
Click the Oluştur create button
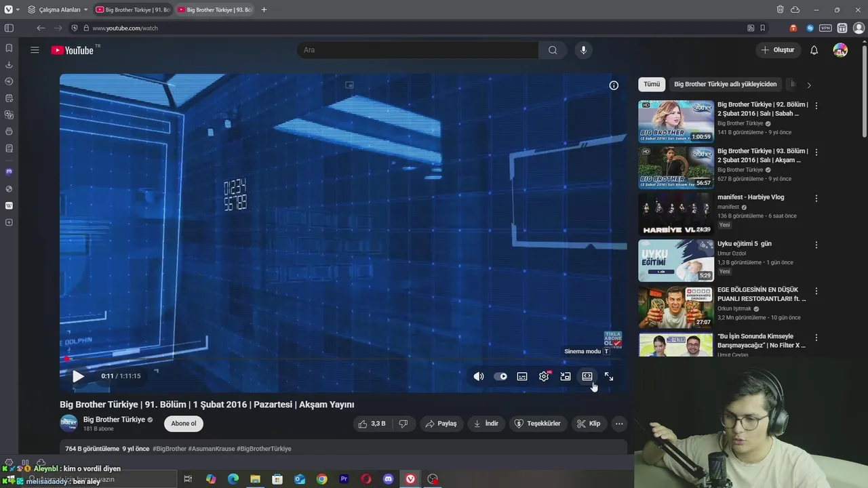[778, 50]
